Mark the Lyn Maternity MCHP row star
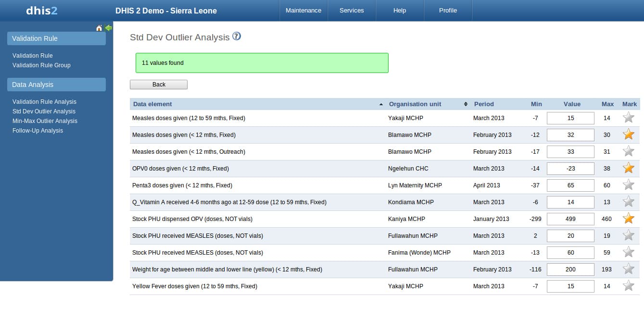 click(x=628, y=185)
